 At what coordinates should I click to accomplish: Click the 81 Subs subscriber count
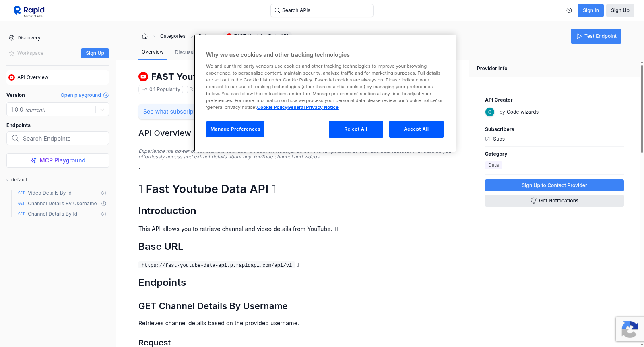click(x=495, y=139)
